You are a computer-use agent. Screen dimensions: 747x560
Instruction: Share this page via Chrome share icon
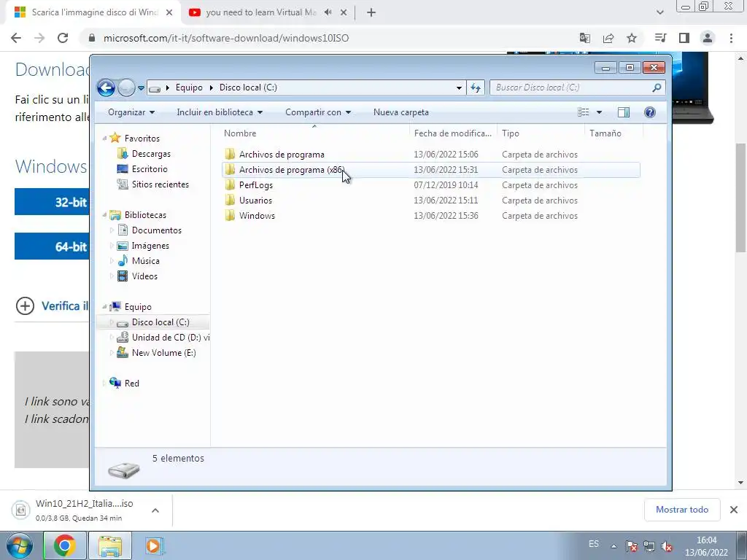coord(608,38)
